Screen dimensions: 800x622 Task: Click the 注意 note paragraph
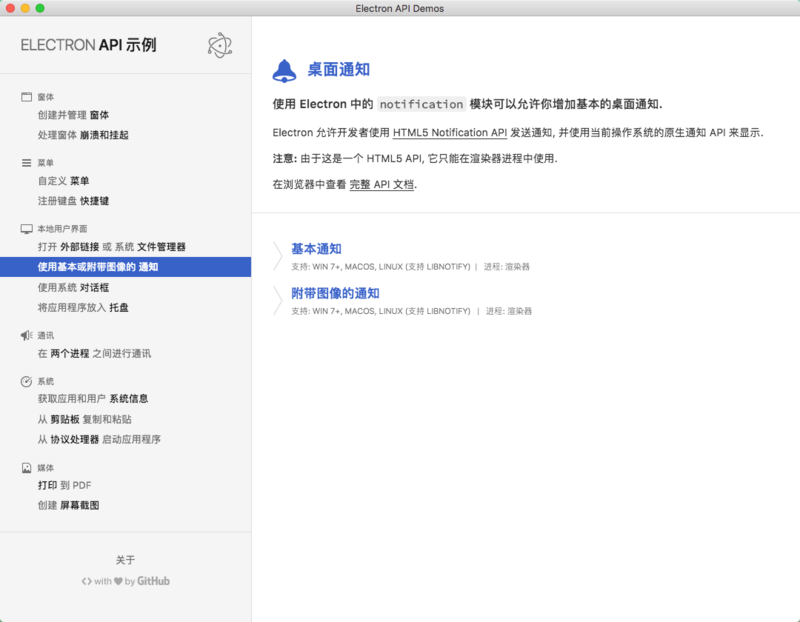pyautogui.click(x=415, y=158)
